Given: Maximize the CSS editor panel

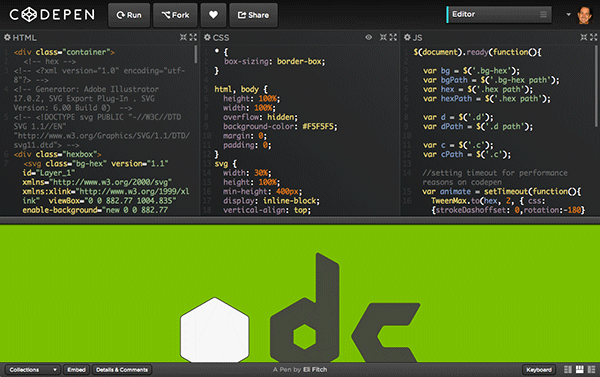Looking at the screenshot, I should tap(393, 37).
